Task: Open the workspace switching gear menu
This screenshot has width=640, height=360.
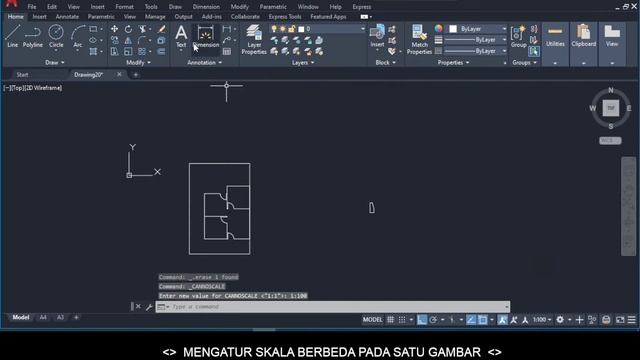Action: tap(560, 320)
